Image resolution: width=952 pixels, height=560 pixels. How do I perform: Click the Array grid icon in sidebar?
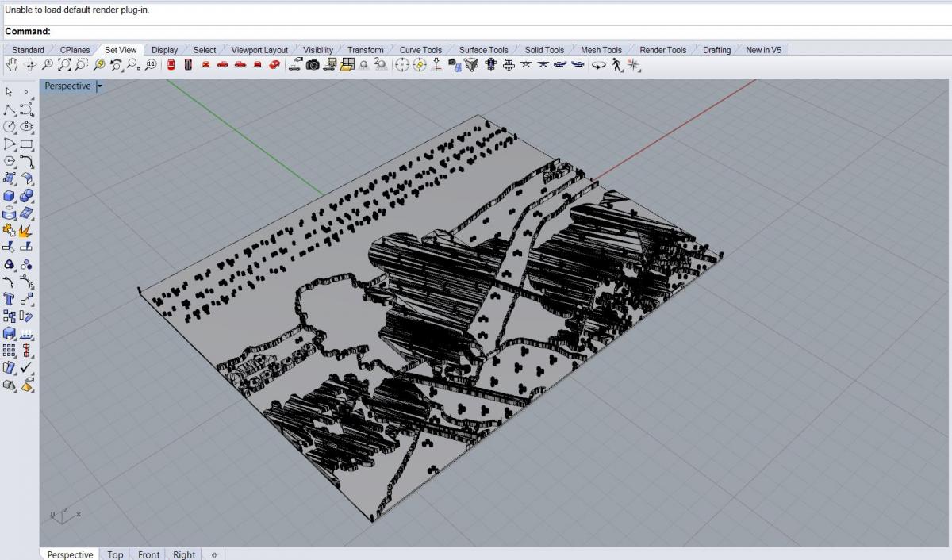pos(10,351)
